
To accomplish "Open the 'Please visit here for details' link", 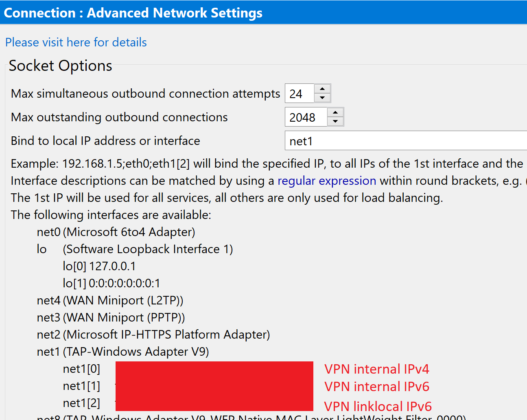I will 76,42.
